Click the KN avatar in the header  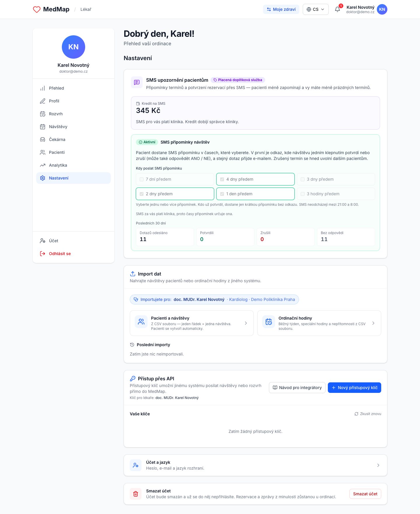tap(382, 9)
